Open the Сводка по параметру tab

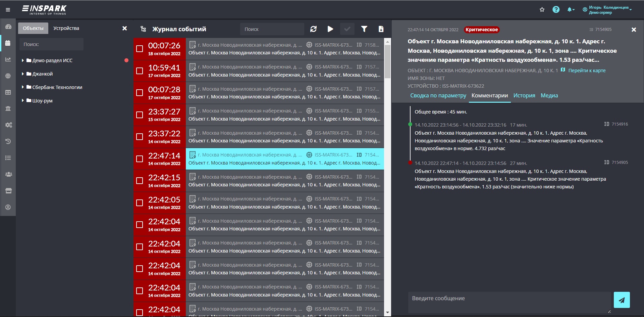tap(438, 96)
